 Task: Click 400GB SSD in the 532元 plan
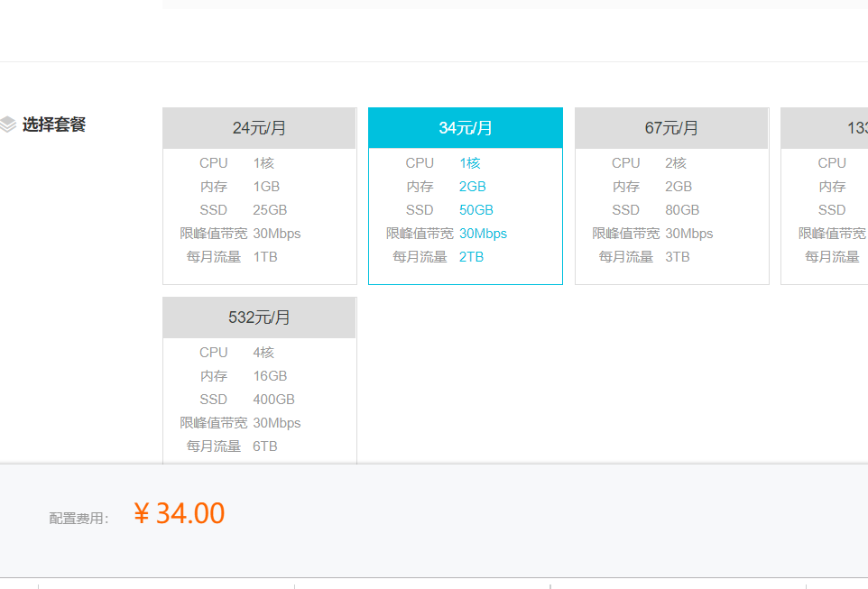273,400
